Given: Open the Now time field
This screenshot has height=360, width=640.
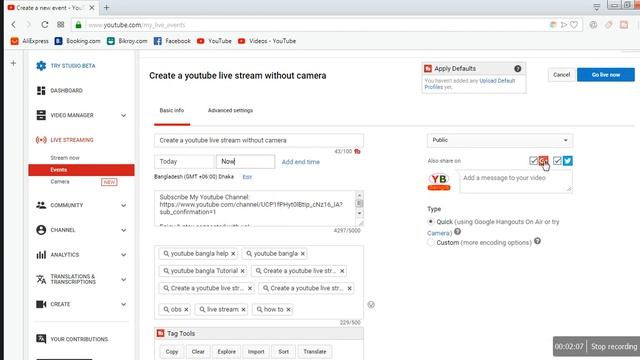Looking at the screenshot, I should (x=245, y=162).
